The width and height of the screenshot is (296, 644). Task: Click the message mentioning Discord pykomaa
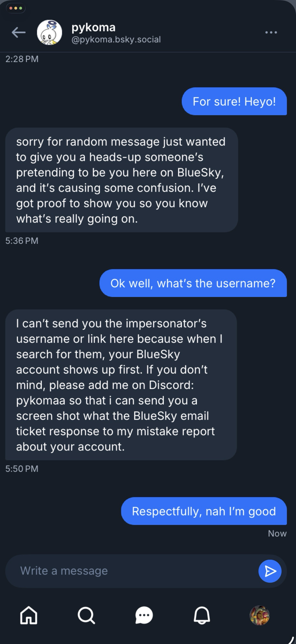[x=121, y=385]
